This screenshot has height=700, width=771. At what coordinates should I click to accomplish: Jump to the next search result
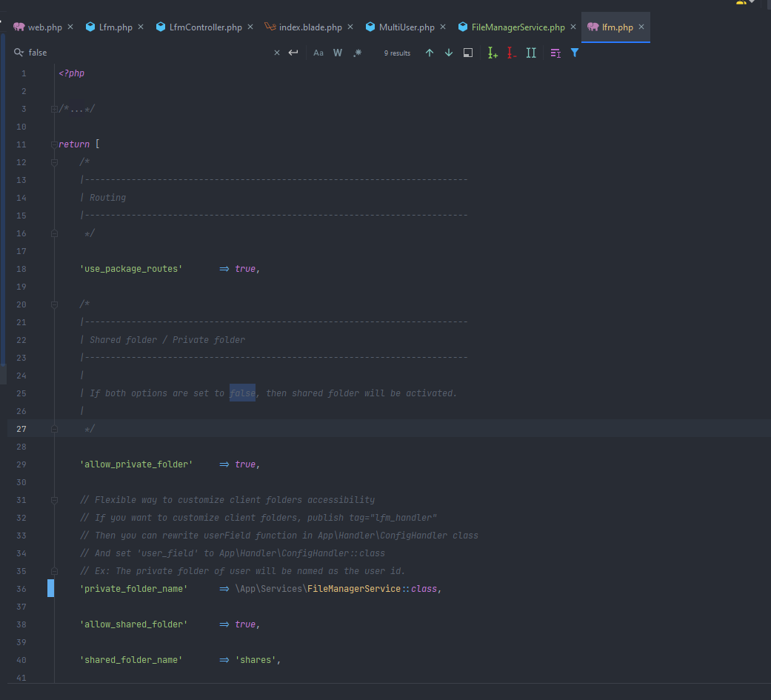[448, 53]
